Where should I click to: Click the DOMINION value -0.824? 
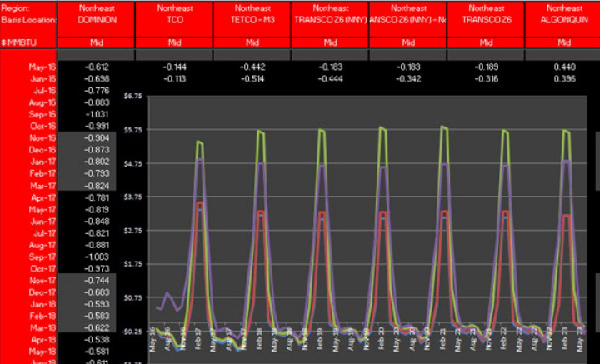[x=97, y=187]
